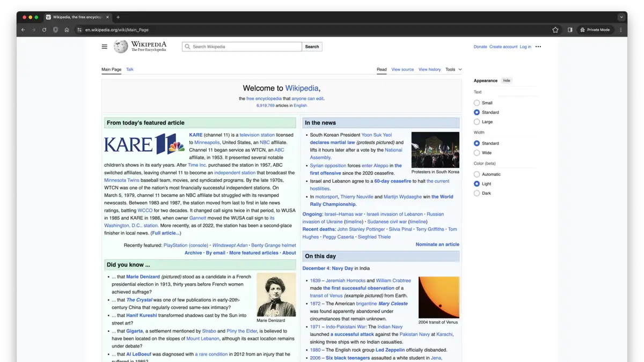Open the KARE 11 logo image
The width and height of the screenshot is (644, 362).
pyautogui.click(x=145, y=144)
